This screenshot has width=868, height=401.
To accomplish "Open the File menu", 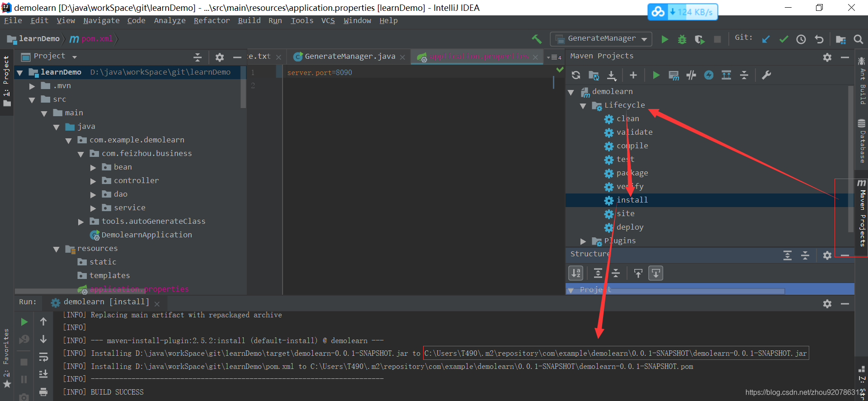I will [x=13, y=20].
